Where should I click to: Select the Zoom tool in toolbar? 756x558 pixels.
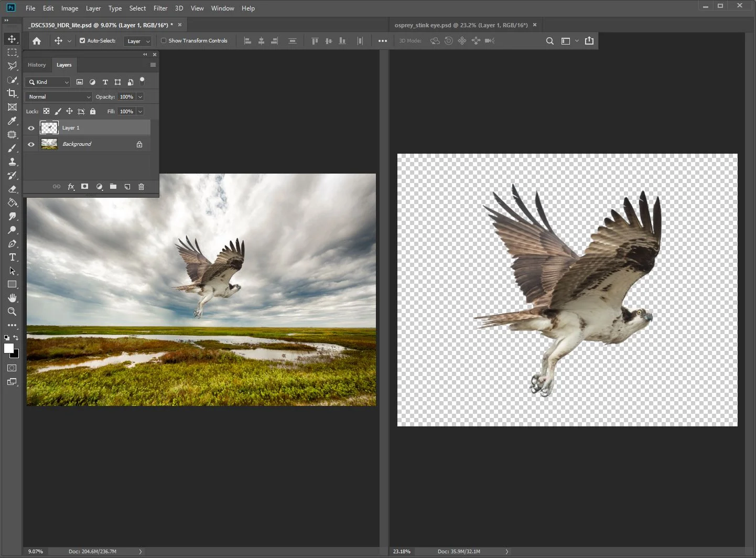point(12,312)
